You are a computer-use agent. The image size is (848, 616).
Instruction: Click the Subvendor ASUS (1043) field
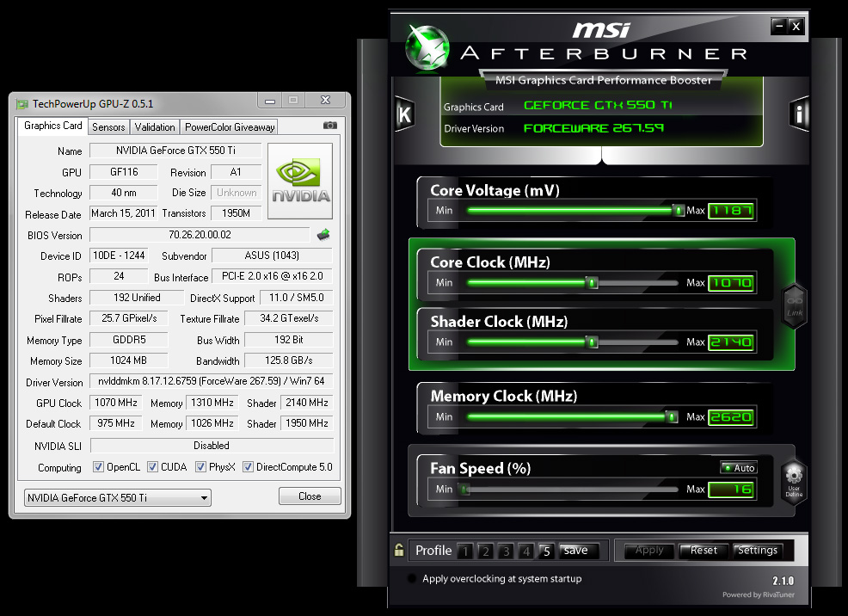click(272, 256)
